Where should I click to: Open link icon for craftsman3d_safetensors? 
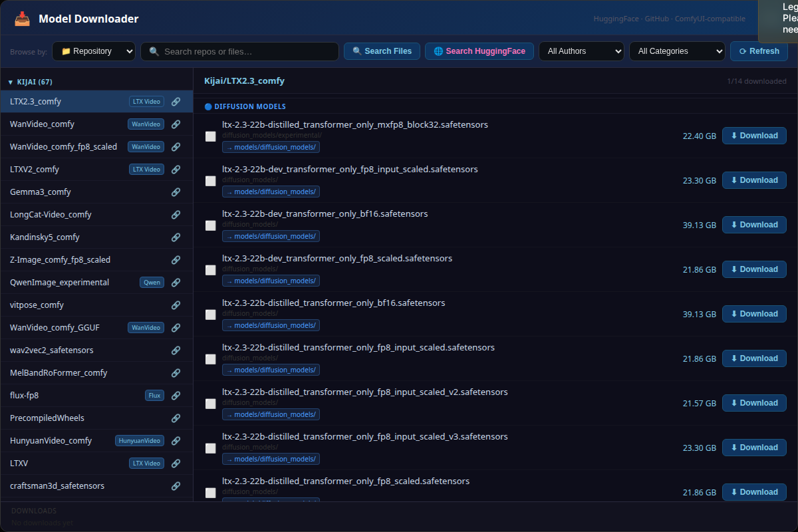coord(176,486)
